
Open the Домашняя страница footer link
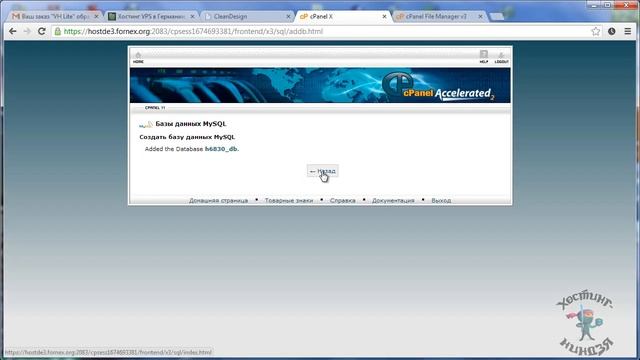point(218,200)
